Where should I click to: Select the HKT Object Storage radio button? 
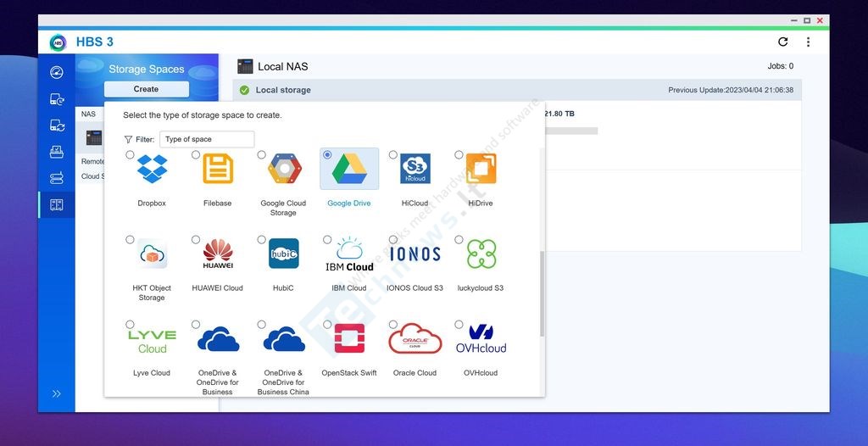click(130, 239)
